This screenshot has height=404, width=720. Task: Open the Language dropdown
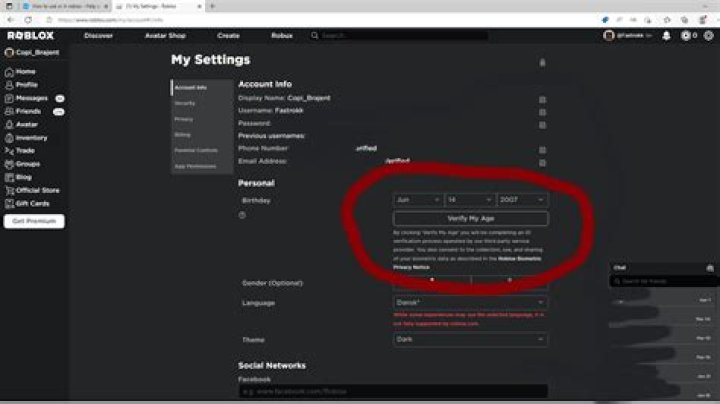(x=470, y=303)
